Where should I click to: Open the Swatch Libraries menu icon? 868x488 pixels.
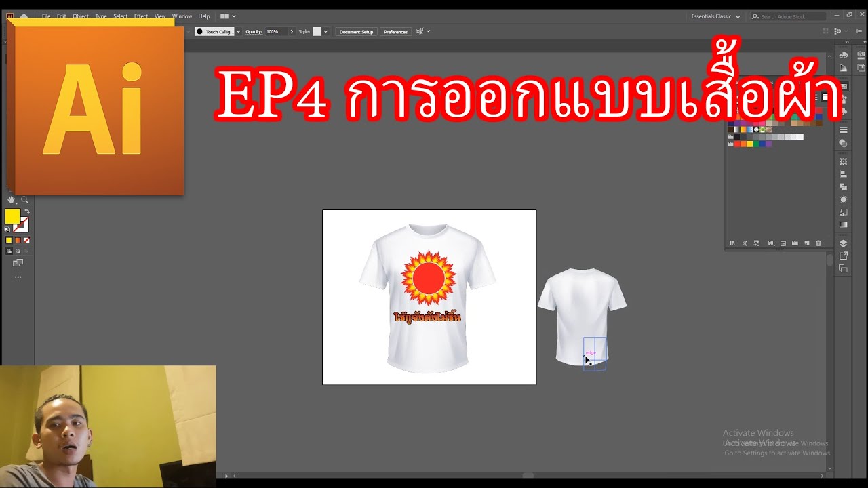click(733, 243)
